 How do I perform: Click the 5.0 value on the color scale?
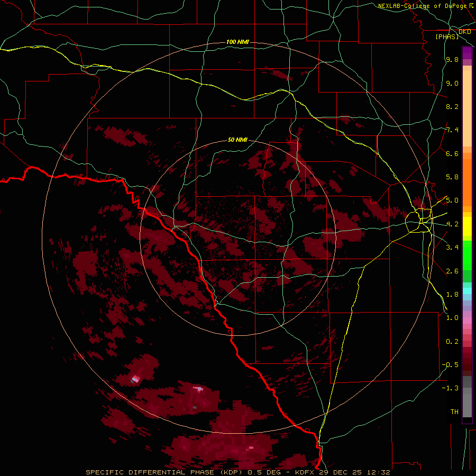[x=452, y=200]
